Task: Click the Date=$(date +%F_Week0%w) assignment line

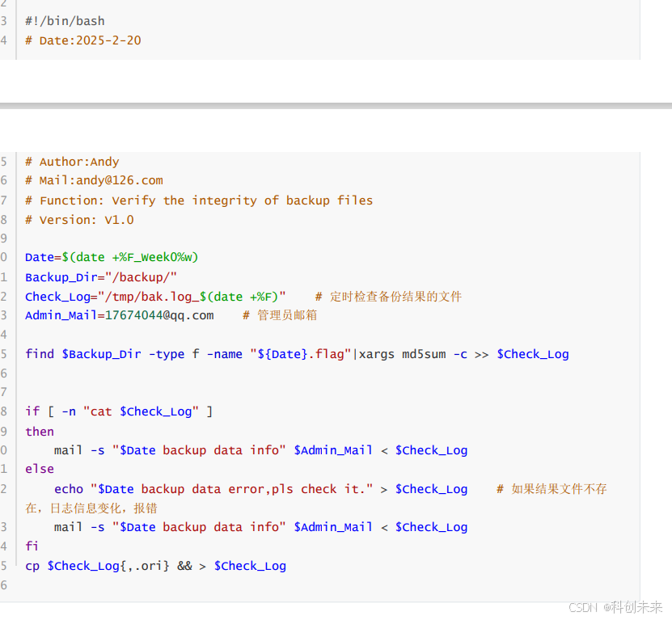Action: click(112, 257)
